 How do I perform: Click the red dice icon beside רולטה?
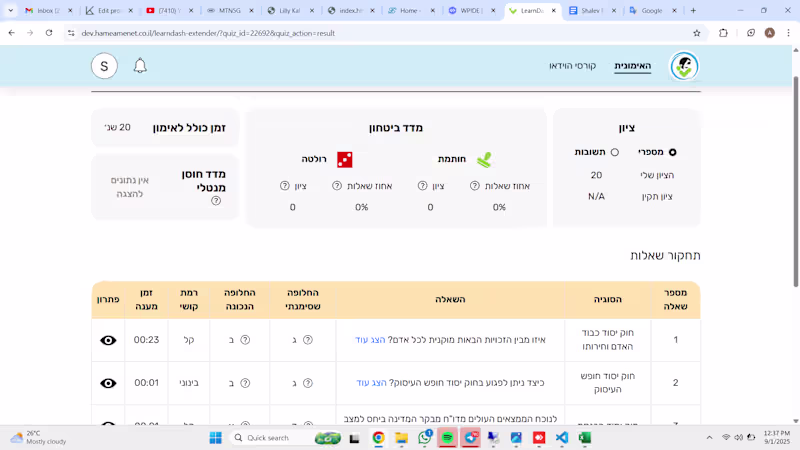click(x=344, y=160)
